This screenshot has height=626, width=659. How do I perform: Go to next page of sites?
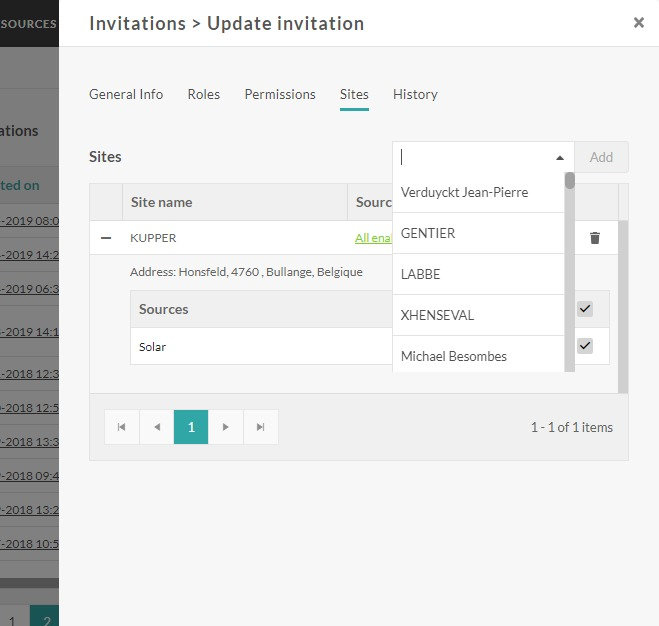(226, 427)
